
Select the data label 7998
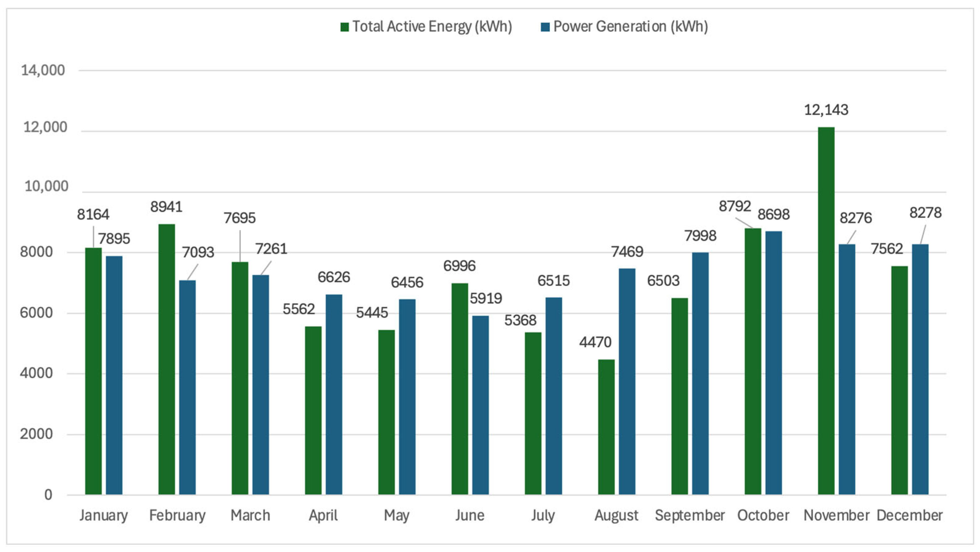pyautogui.click(x=701, y=236)
